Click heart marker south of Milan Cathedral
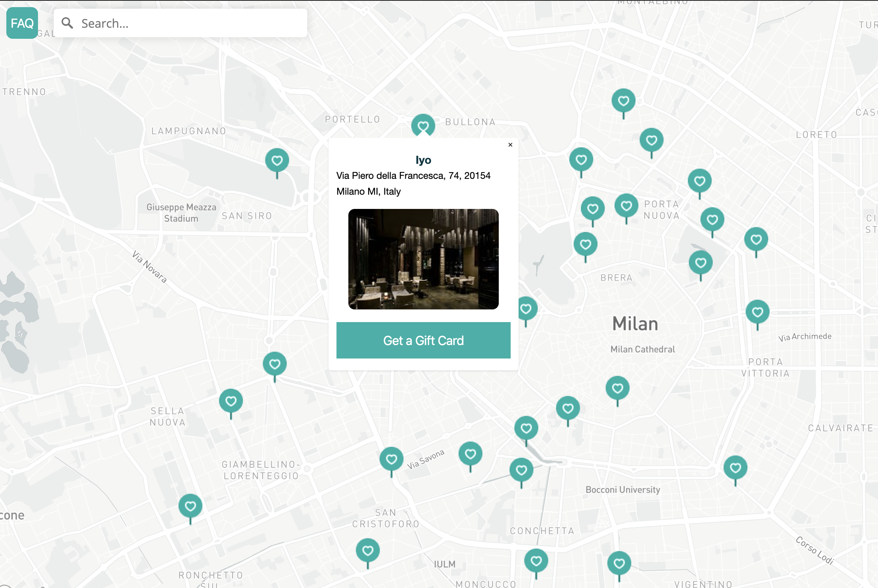The width and height of the screenshot is (878, 588). point(617,389)
